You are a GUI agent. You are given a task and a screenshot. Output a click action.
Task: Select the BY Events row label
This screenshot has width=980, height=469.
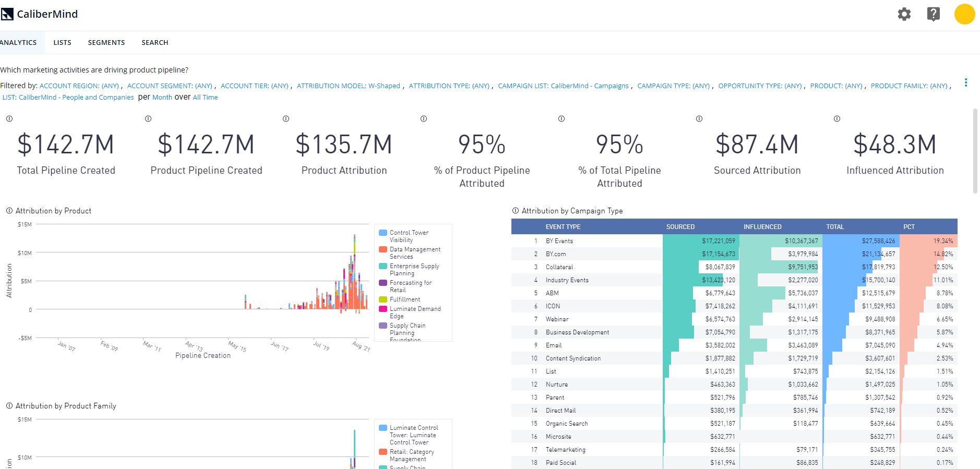pos(559,241)
